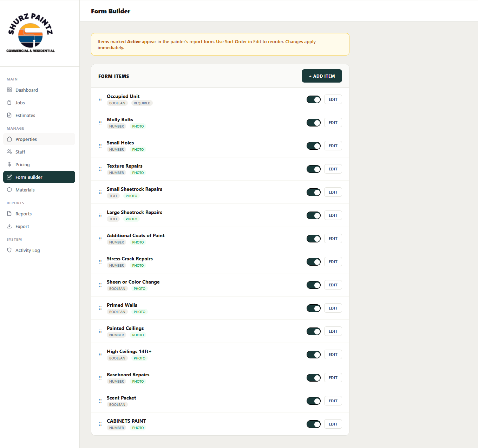
Task: Toggle Primed Walls active switch
Action: point(314,308)
